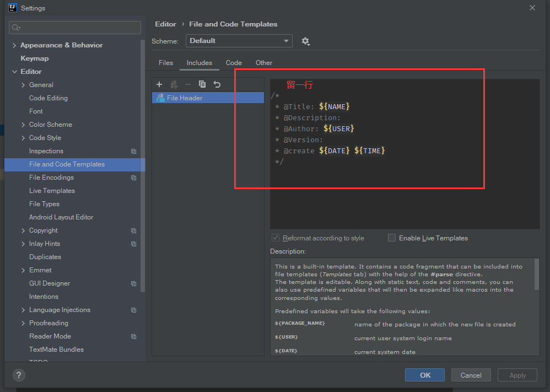550x392 pixels.
Task: Open the Other tab
Action: 264,63
